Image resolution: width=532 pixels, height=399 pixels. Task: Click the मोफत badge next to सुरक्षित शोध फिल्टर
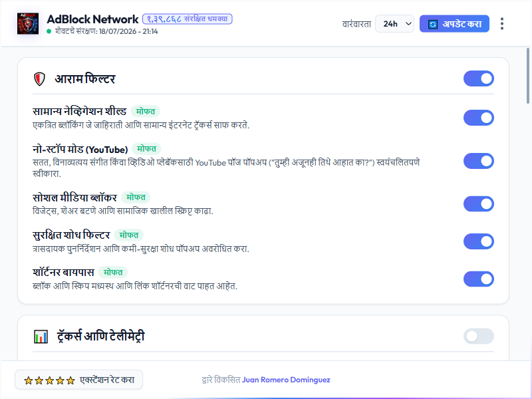(129, 235)
